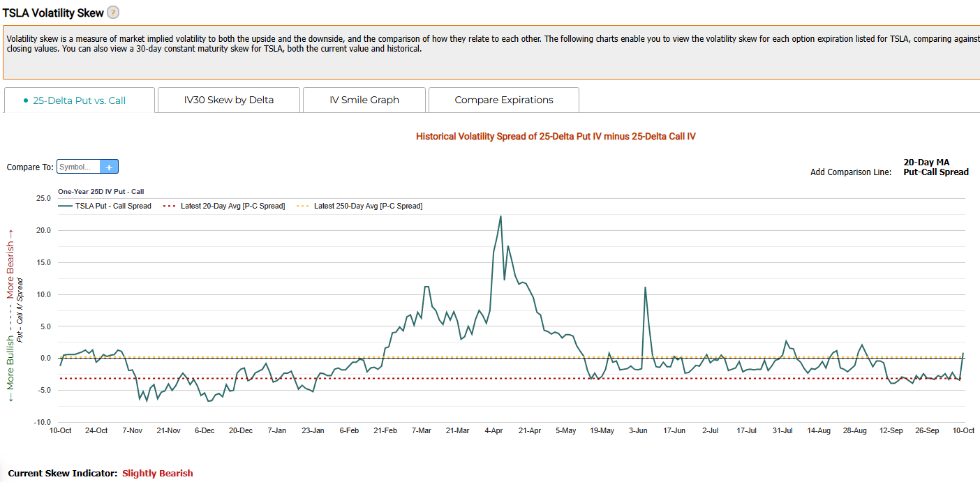980x482 pixels.
Task: Click the help question mark beside TSLA Volatility Skew
Action: coord(113,13)
